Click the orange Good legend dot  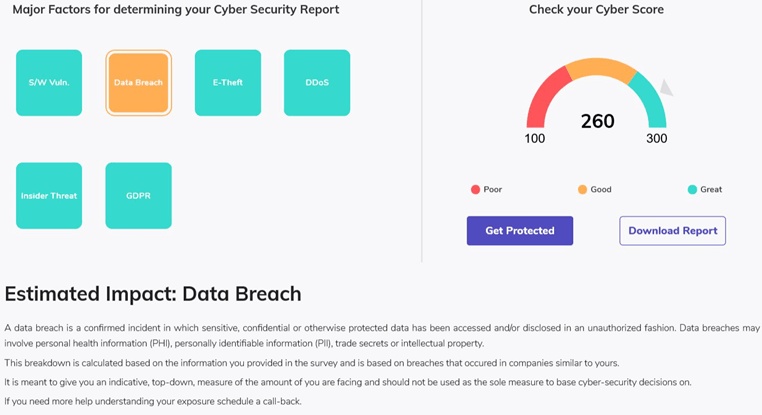point(582,190)
